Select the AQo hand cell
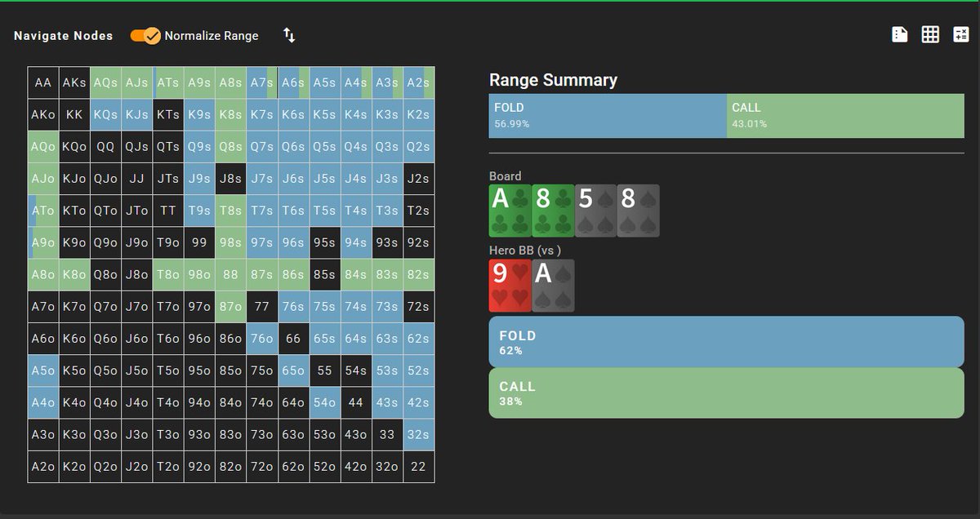Screen dimensions: 980x519 click(x=43, y=147)
